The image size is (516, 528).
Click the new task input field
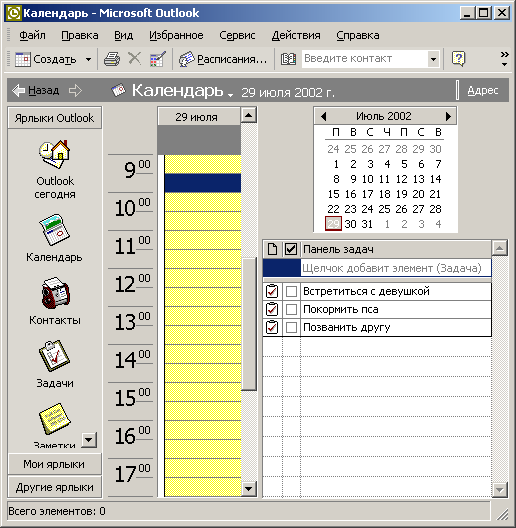(x=396, y=268)
